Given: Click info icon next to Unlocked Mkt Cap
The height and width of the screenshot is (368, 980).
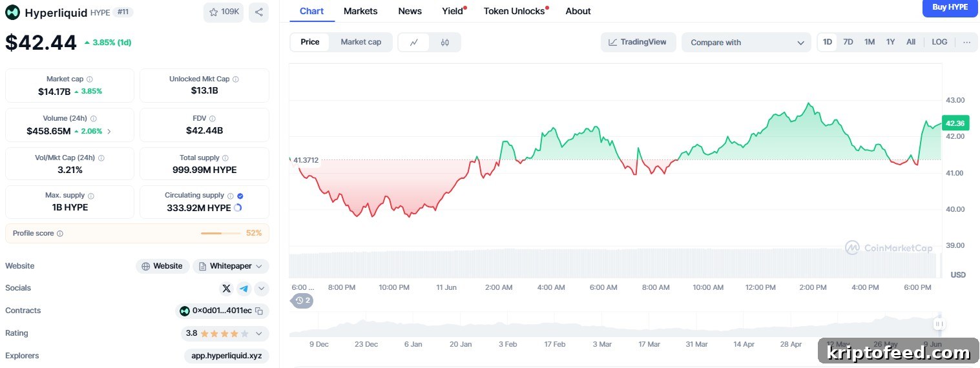Looking at the screenshot, I should click(x=236, y=79).
